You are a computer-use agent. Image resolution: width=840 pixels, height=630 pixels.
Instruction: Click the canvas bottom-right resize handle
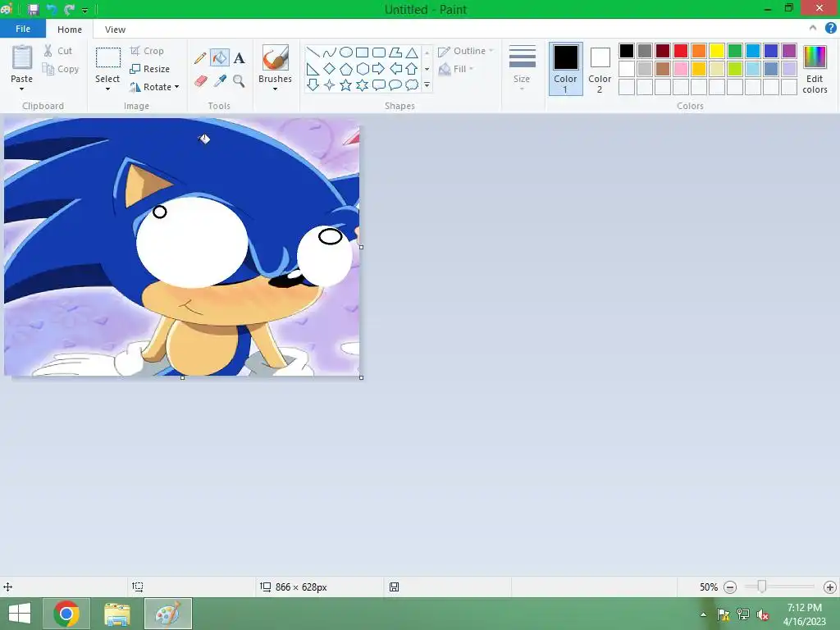coord(362,377)
